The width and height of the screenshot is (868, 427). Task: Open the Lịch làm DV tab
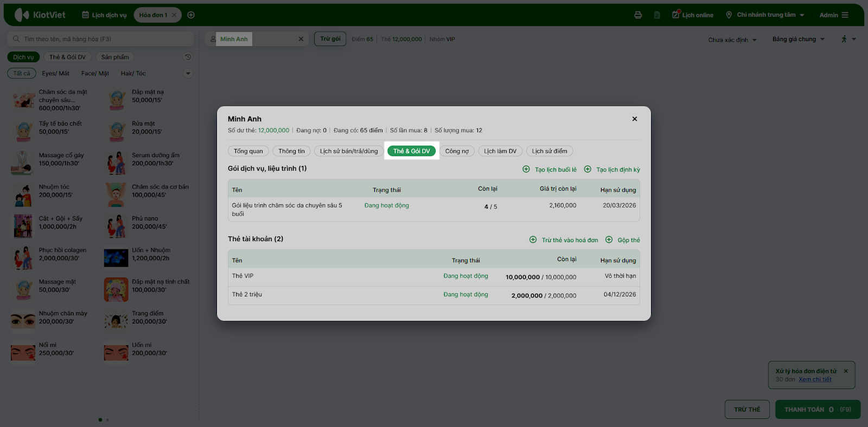click(x=500, y=151)
